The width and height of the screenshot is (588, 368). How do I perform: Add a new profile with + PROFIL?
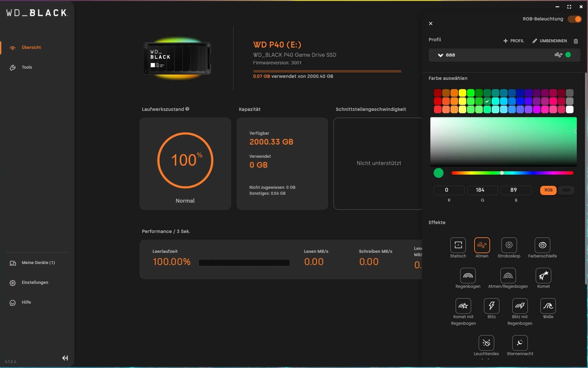point(513,41)
